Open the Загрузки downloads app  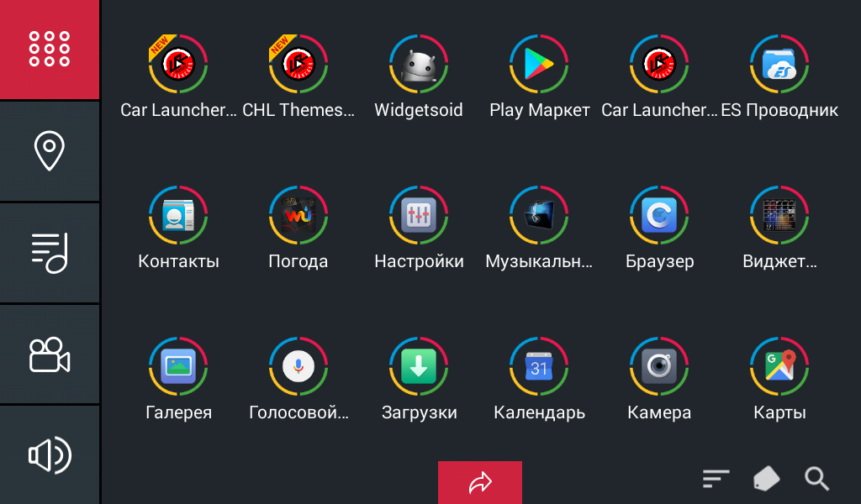(419, 365)
